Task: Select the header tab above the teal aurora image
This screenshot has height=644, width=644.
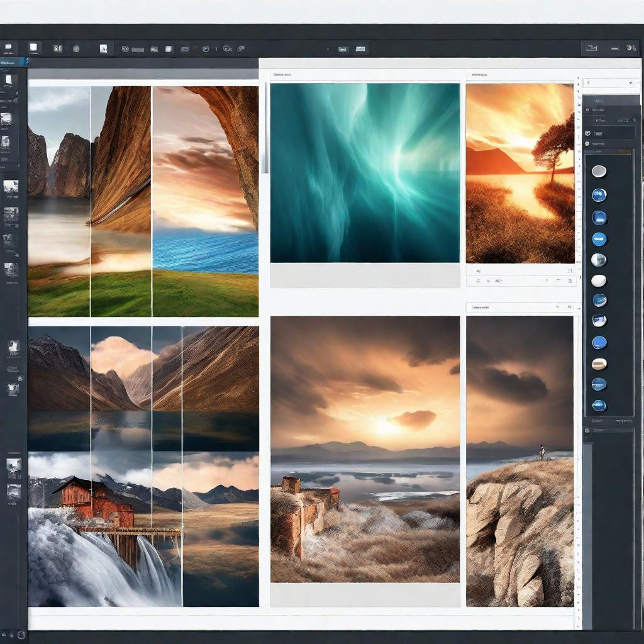Action: tap(282, 75)
